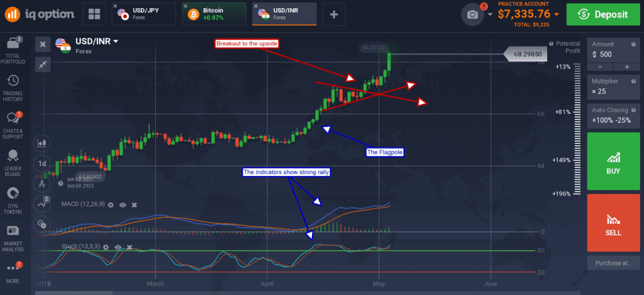Viewport: 644px width, 295px height.
Task: Collapse chart with the shrink arrows icon
Action: (x=43, y=64)
